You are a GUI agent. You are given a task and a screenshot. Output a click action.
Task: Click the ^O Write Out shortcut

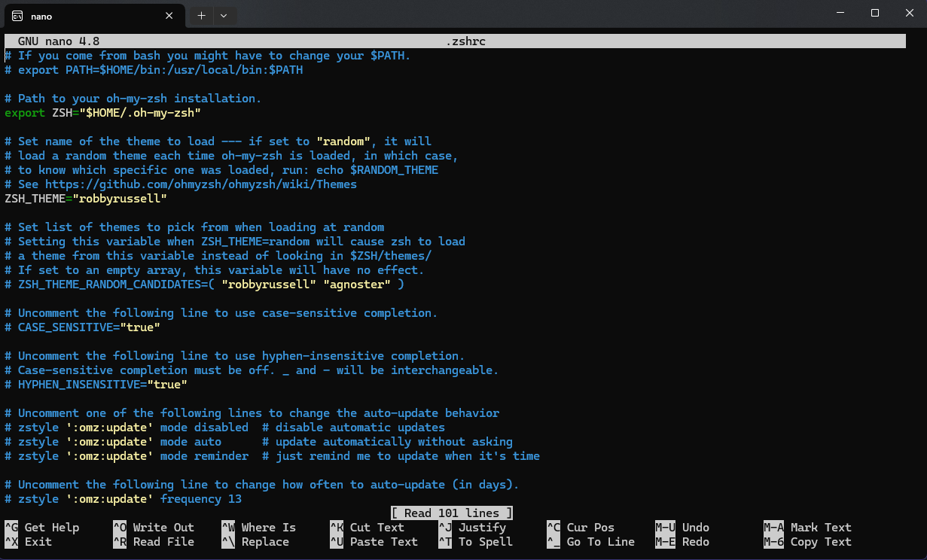click(154, 528)
